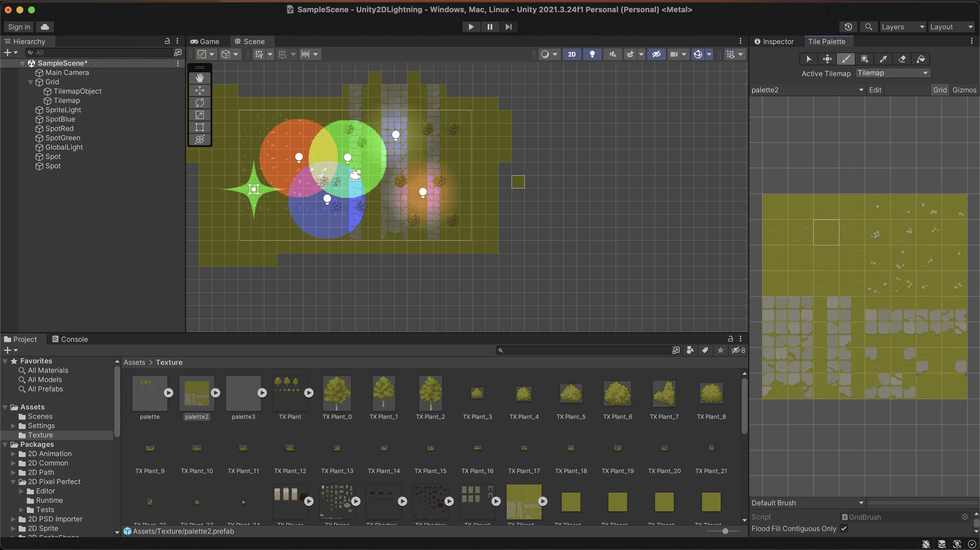
Task: Toggle scene visibility hidden-objects button
Action: click(656, 54)
